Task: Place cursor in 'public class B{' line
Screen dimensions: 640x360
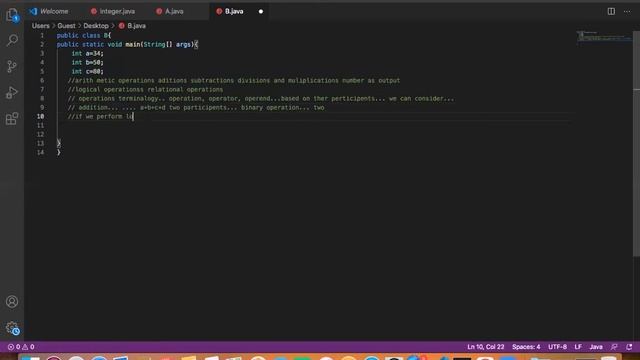Action: point(84,36)
